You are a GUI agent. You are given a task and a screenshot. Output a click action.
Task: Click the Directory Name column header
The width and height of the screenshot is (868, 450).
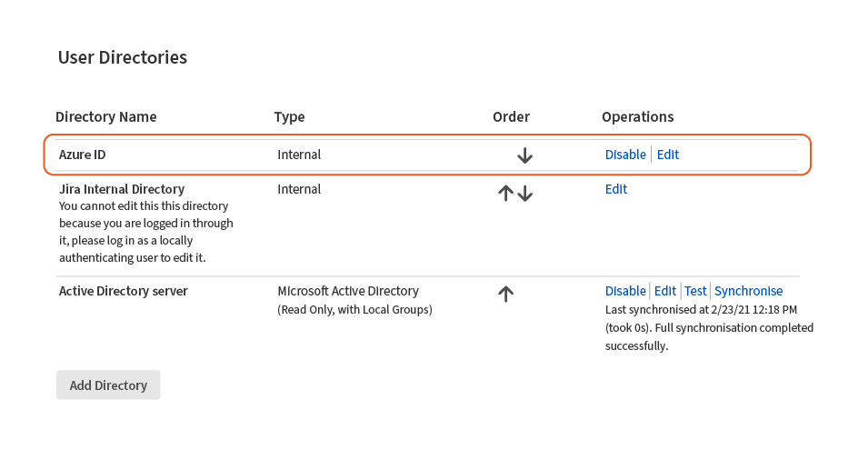[x=106, y=116]
